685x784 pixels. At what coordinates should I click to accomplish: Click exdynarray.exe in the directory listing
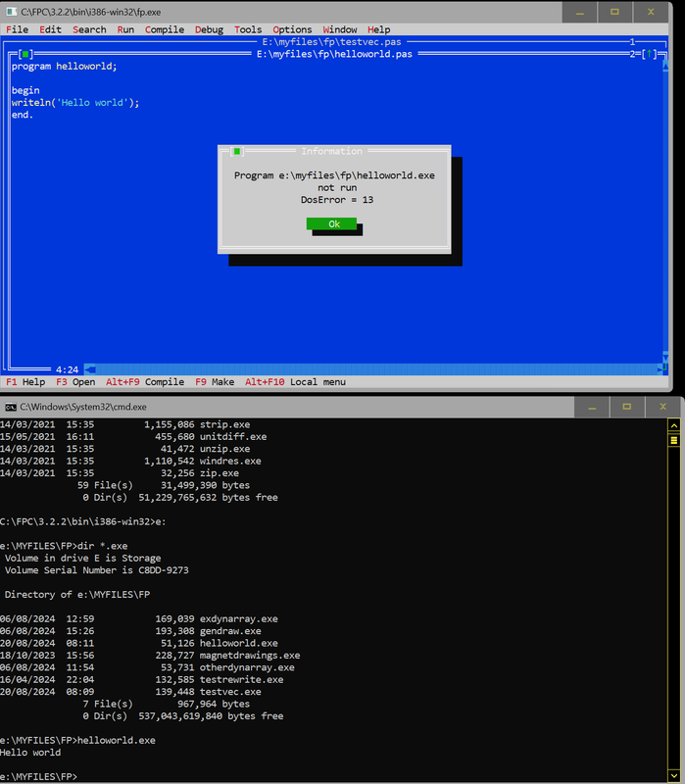click(x=238, y=618)
